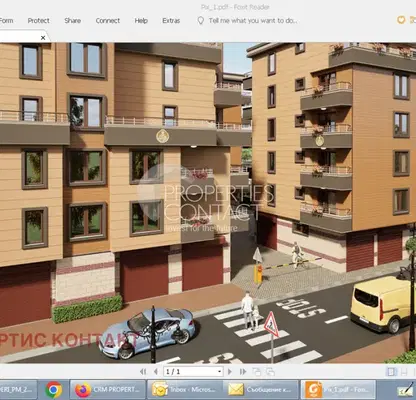Select the continuous page view mode icon
This screenshot has height=400, width=416.
click(x=404, y=372)
